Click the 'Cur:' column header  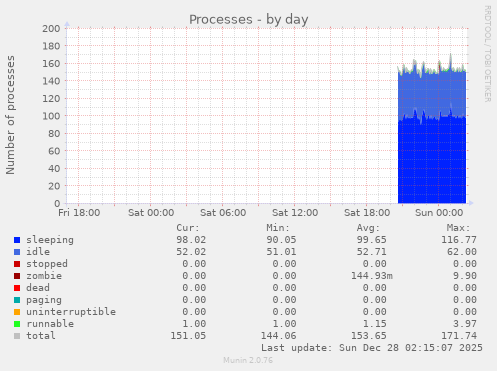tap(188, 228)
